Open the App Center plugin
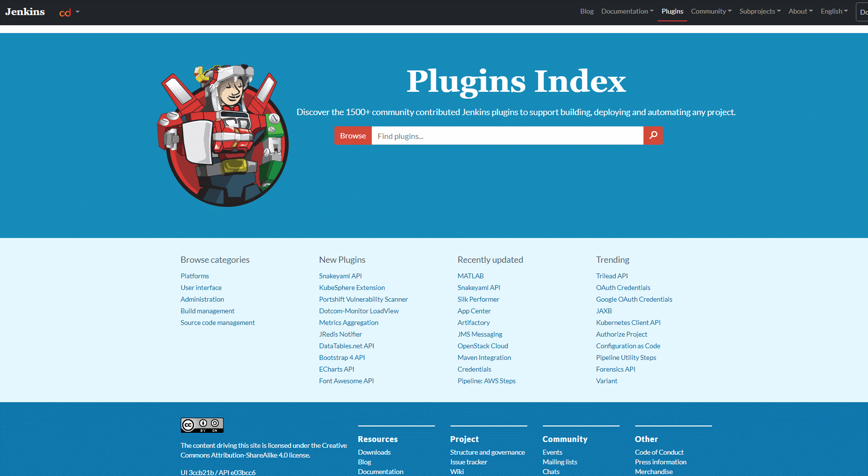 pos(474,311)
